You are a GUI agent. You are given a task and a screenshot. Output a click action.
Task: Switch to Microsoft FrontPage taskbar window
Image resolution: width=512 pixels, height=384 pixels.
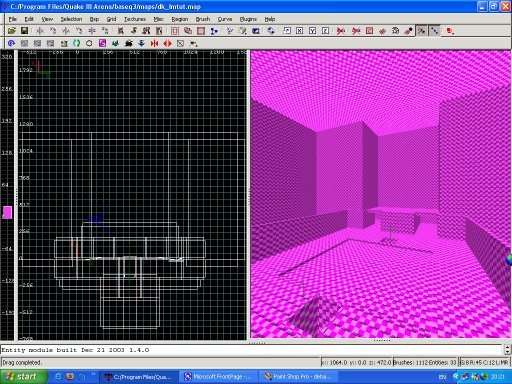[x=219, y=377]
